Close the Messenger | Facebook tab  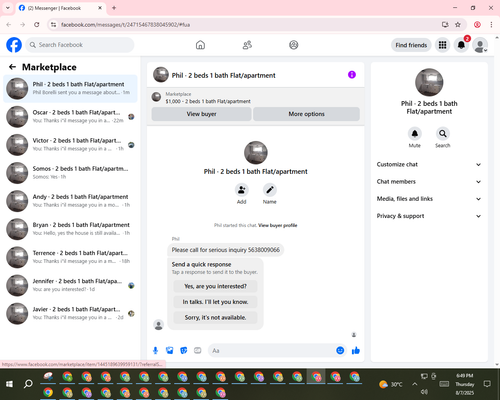[100, 8]
